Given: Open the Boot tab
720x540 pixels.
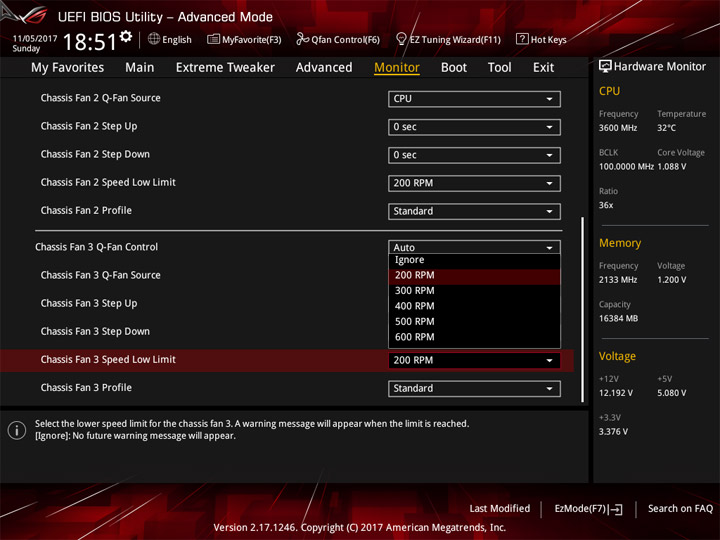Looking at the screenshot, I should pos(454,68).
